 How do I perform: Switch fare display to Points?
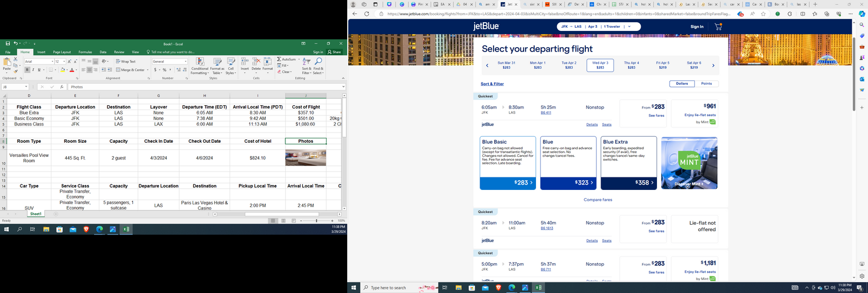(706, 84)
